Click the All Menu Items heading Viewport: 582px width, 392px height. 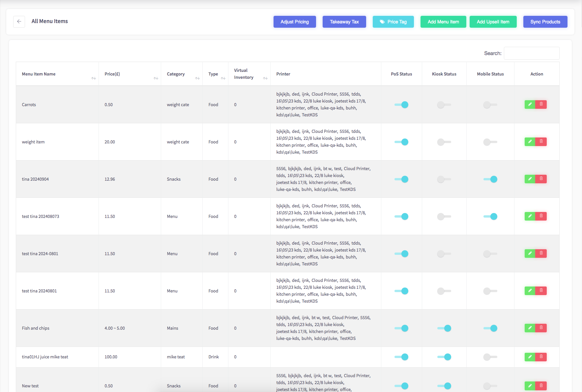[x=50, y=21]
